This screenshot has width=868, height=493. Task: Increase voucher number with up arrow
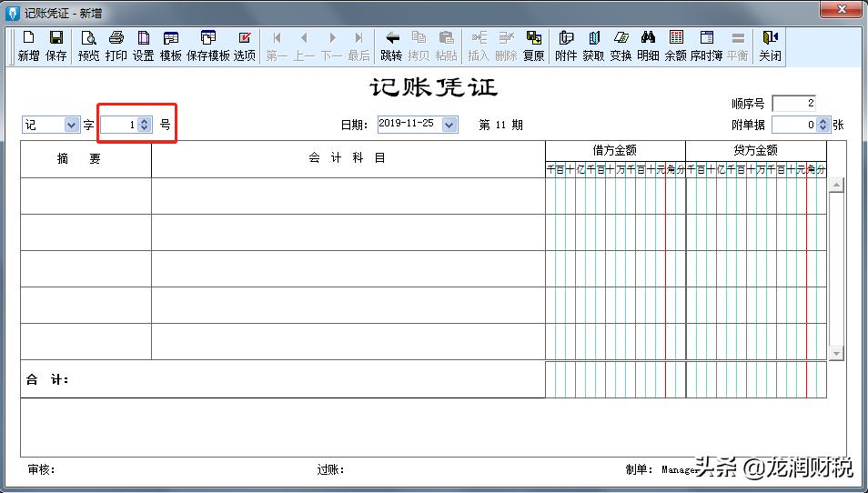click(145, 121)
